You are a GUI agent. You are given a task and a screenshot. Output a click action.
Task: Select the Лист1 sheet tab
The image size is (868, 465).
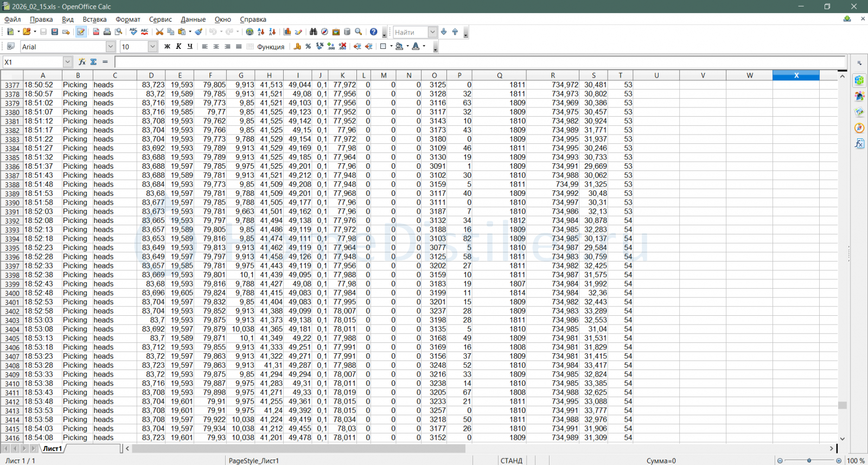point(53,449)
